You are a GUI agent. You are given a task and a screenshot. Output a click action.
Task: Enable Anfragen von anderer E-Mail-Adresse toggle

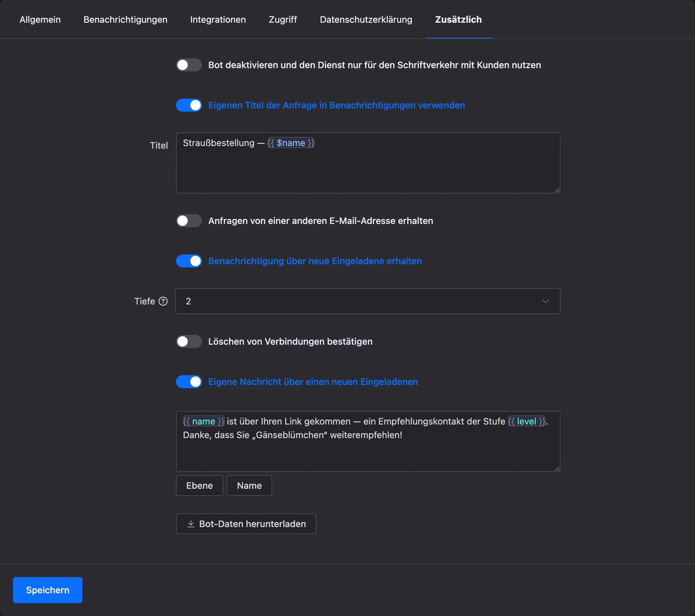click(189, 221)
